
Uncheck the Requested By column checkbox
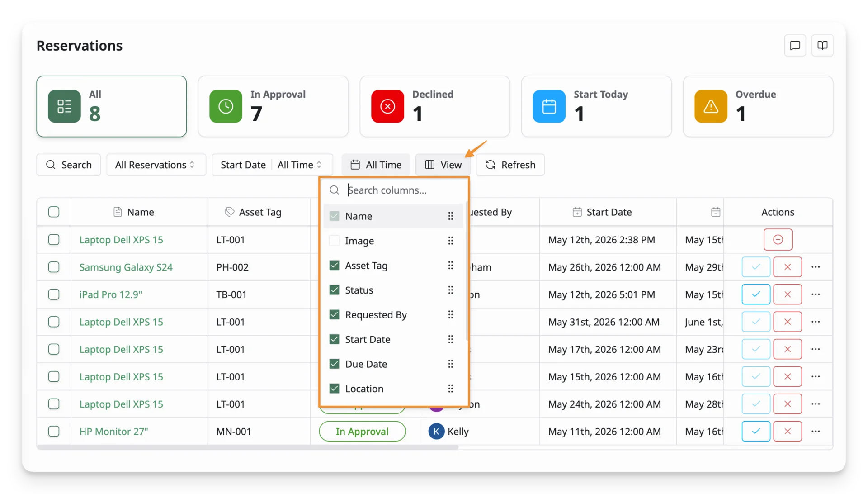pos(334,315)
